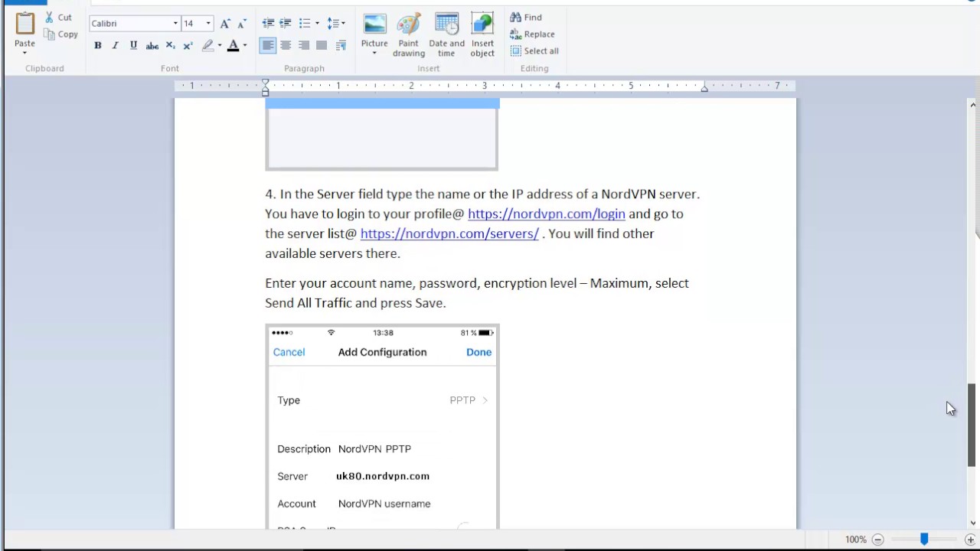The height and width of the screenshot is (551, 980).
Task: Center the paragraph text
Action: pyautogui.click(x=286, y=46)
